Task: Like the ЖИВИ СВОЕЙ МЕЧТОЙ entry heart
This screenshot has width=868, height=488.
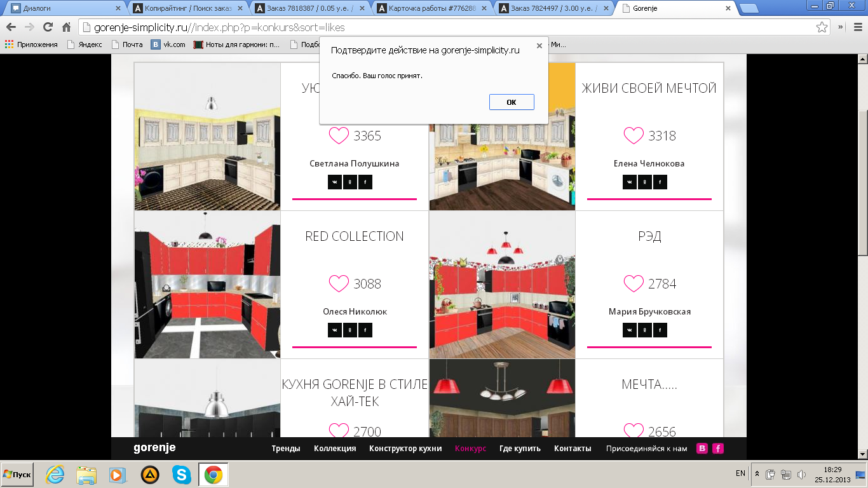Action: coord(634,135)
